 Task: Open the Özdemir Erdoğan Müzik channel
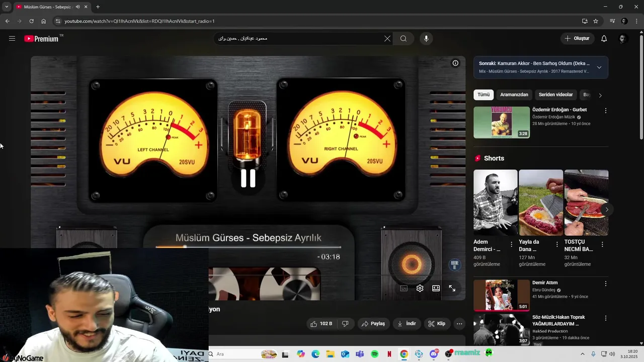point(553,117)
